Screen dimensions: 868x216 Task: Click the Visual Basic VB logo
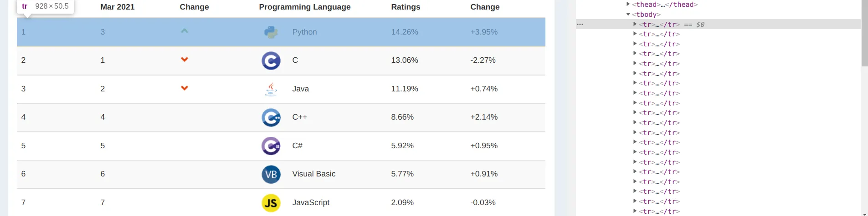click(x=271, y=175)
